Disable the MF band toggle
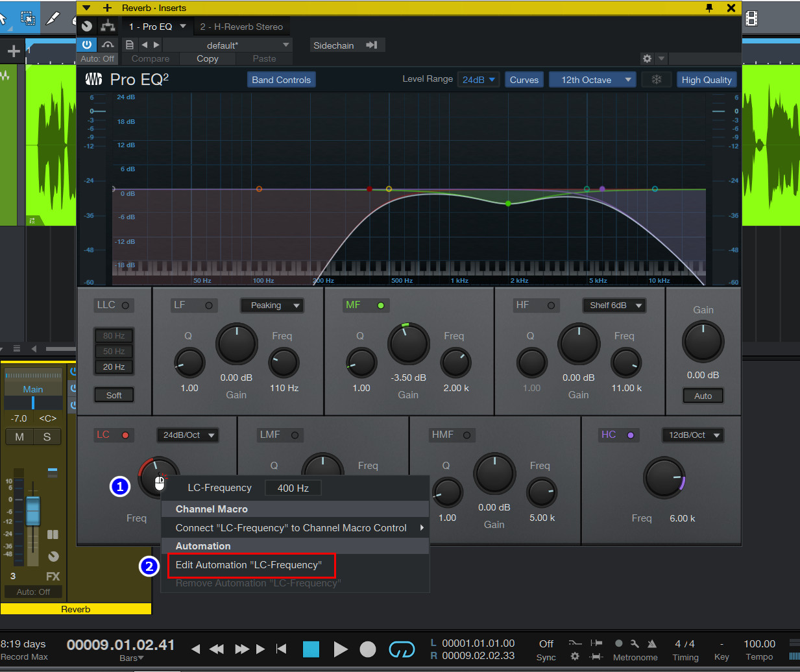 381,305
